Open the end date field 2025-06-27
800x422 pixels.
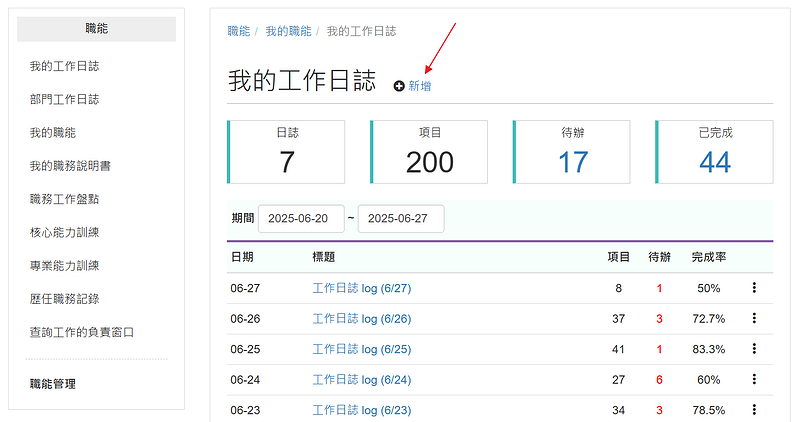point(400,218)
